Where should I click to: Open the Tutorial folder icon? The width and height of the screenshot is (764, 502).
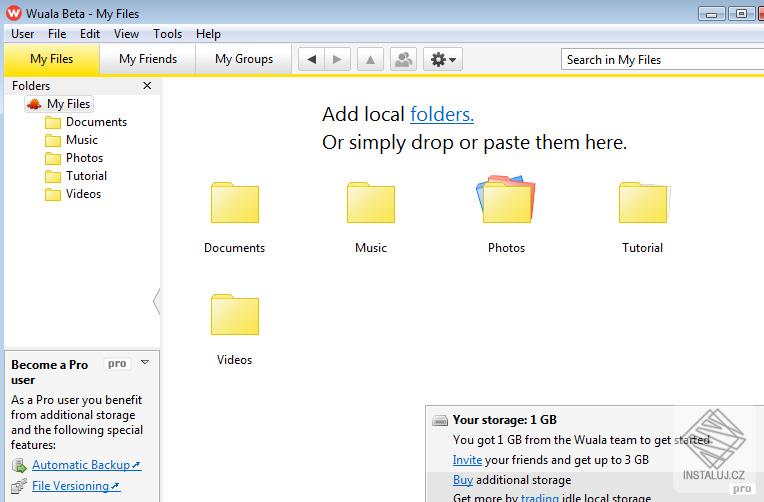(643, 203)
